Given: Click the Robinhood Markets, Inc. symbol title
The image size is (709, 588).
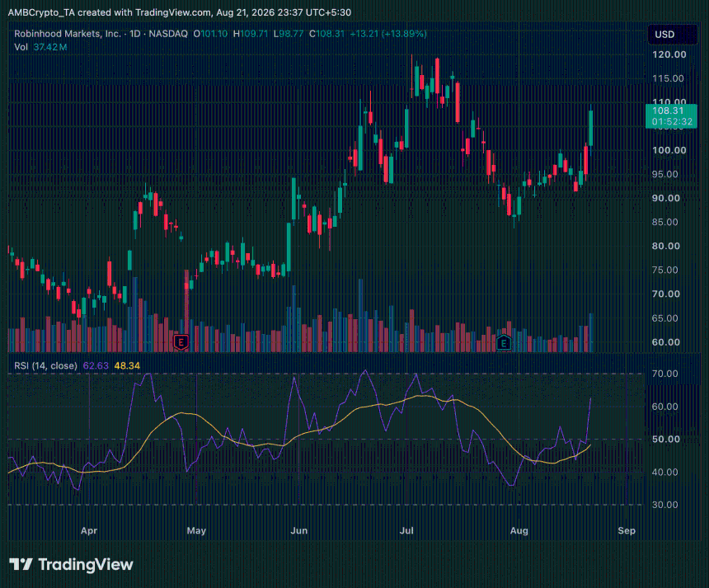Looking at the screenshot, I should click(68, 34).
